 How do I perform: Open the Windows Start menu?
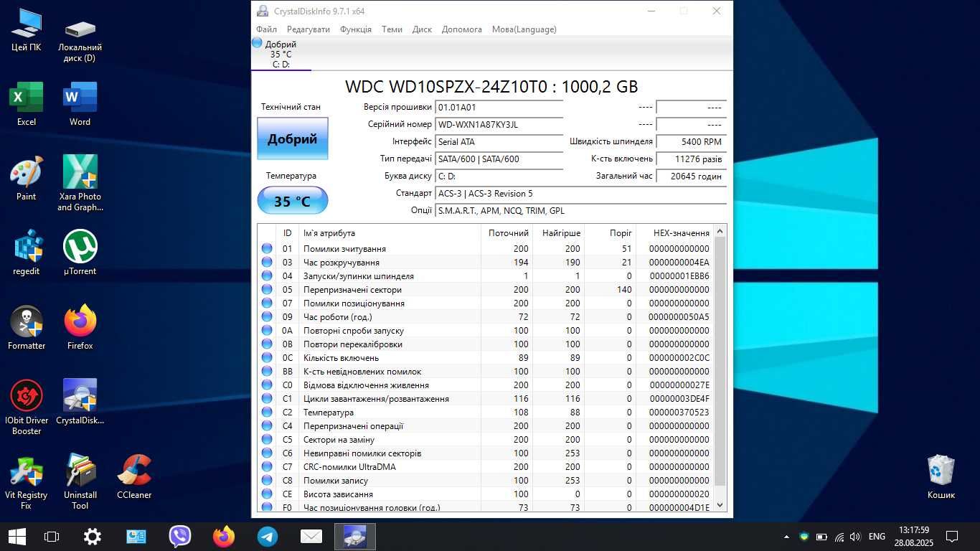pos(17,536)
